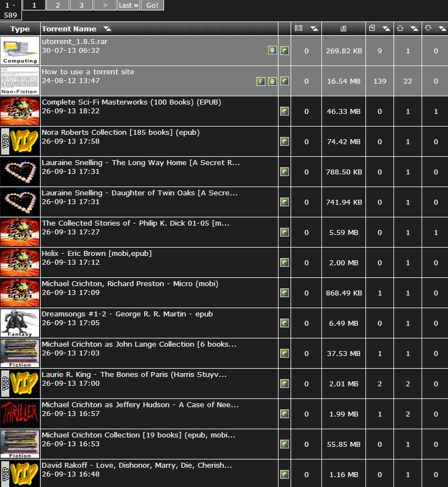Click the Go! button
448x487 pixels.
(x=152, y=6)
